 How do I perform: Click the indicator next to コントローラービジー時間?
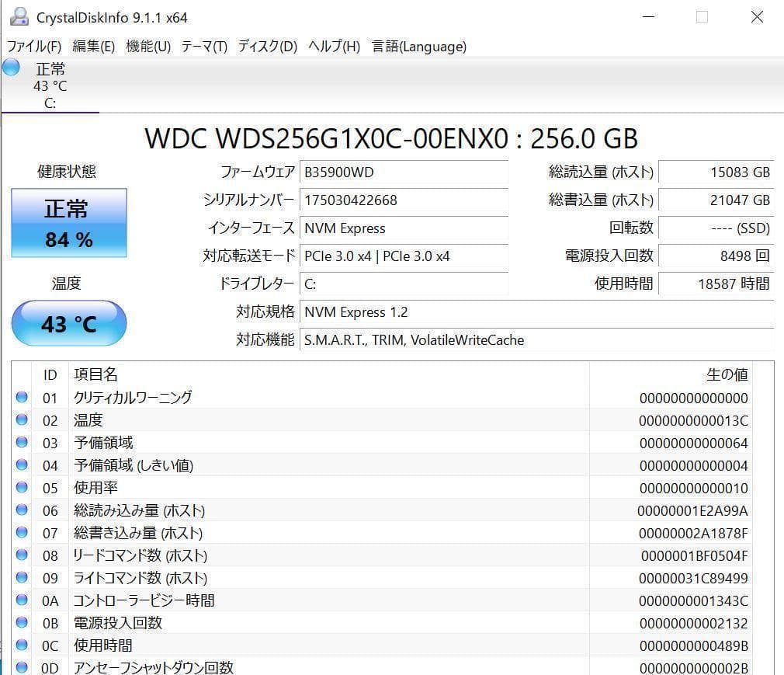[22, 600]
